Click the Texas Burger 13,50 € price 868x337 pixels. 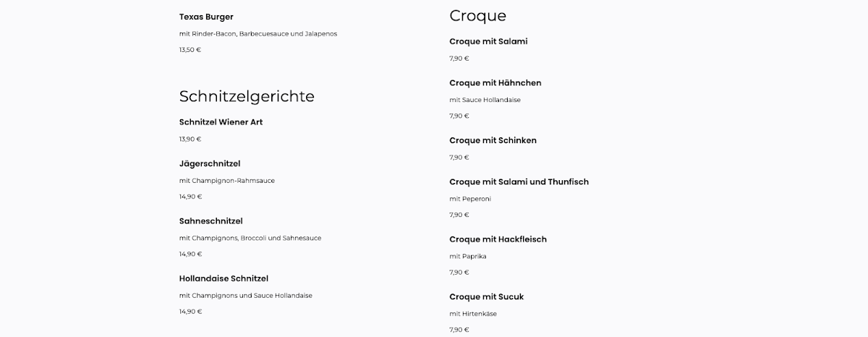[x=190, y=50]
